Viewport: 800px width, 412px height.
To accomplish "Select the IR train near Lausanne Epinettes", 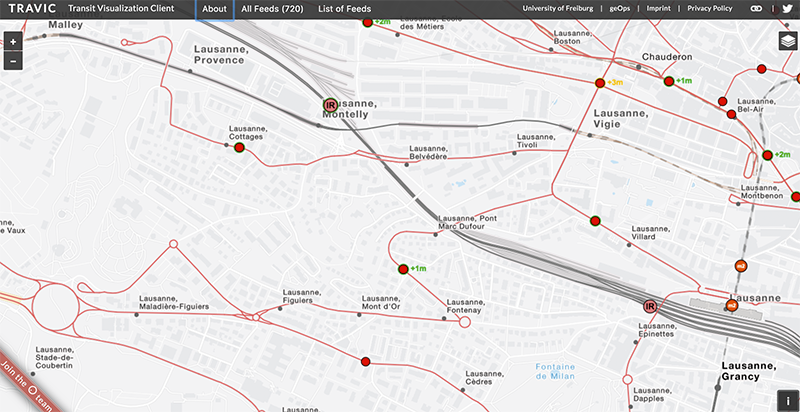I will click(x=650, y=307).
